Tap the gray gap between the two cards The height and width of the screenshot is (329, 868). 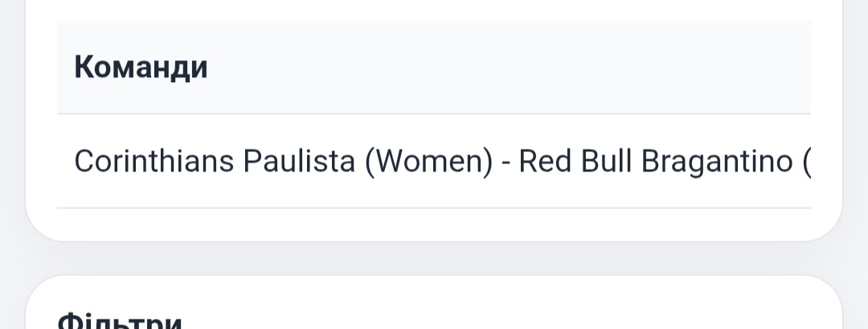[434, 258]
